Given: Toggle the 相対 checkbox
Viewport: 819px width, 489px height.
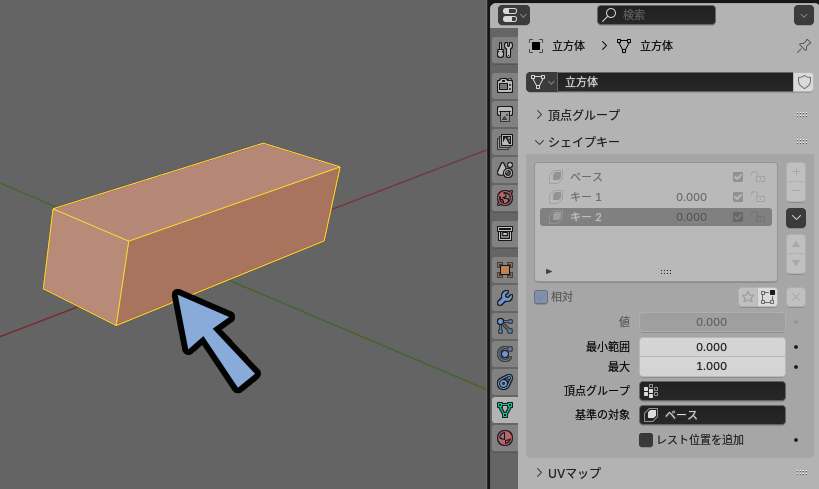Looking at the screenshot, I should tap(541, 297).
